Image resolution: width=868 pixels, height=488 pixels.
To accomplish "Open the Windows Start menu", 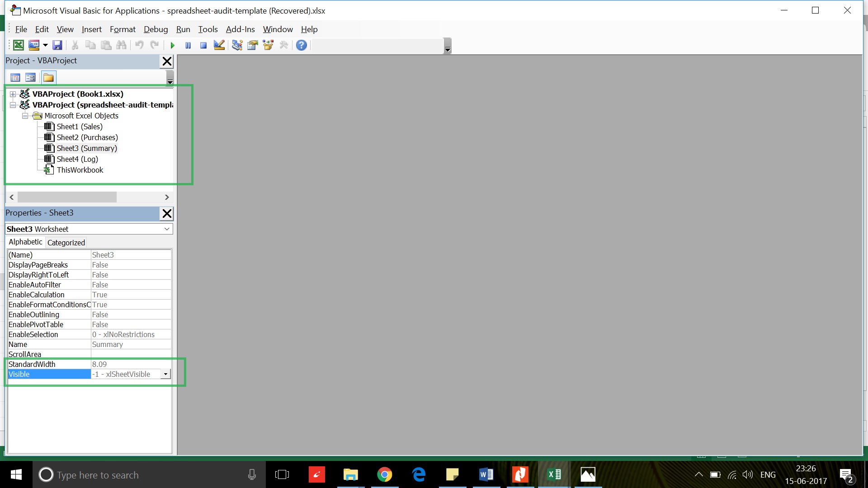I will click(x=16, y=474).
